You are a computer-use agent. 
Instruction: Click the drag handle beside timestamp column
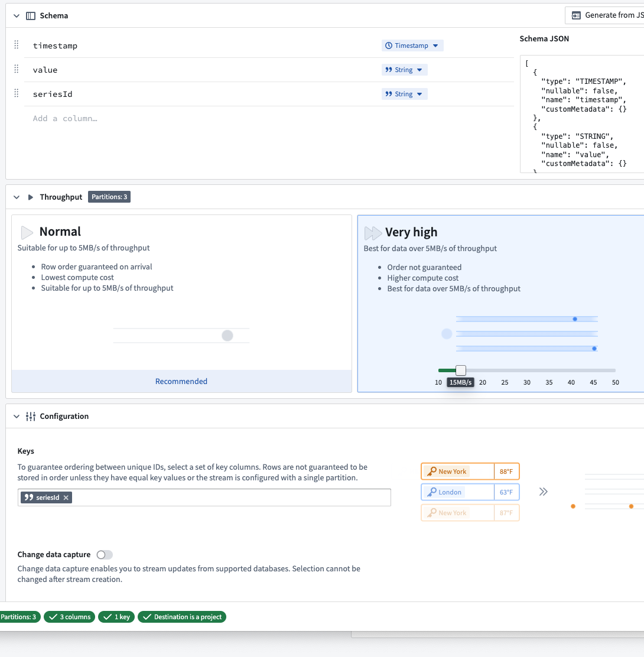[x=17, y=45]
